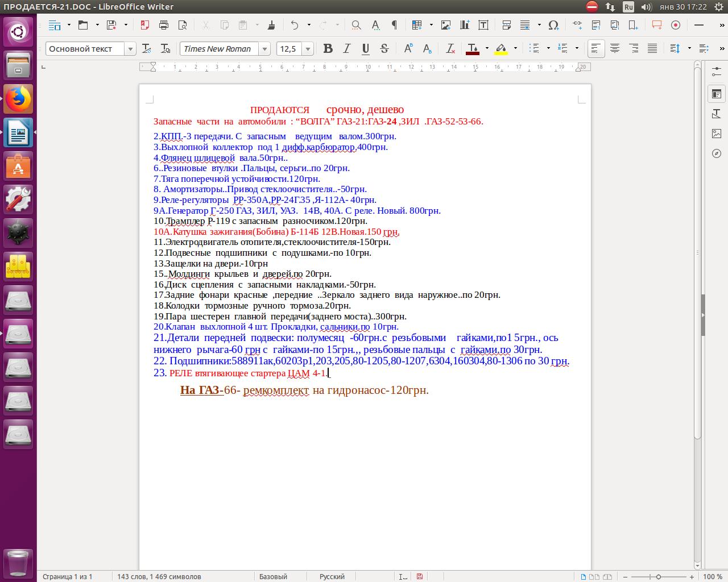This screenshot has height=582, width=728.
Task: Click the Print icon
Action: pos(164,25)
